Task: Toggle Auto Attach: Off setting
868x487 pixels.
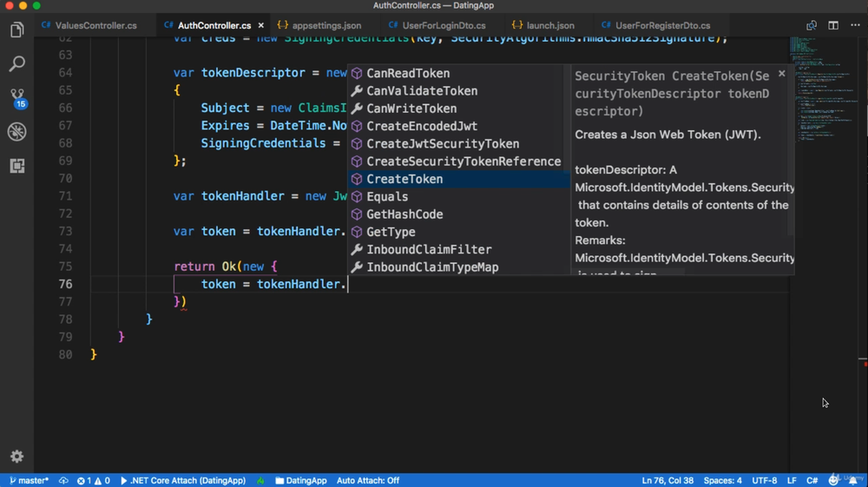Action: click(367, 480)
